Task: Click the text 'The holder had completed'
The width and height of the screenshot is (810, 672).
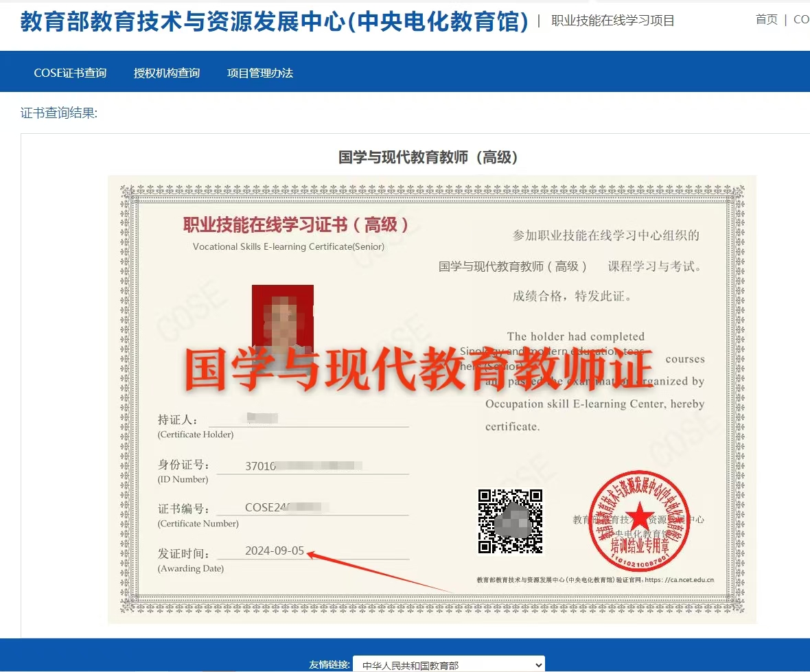Action: (575, 336)
